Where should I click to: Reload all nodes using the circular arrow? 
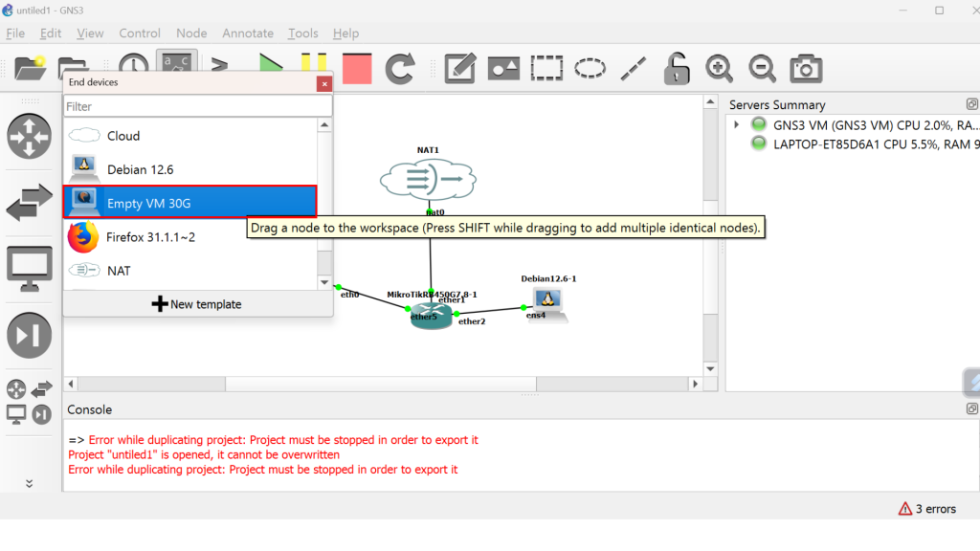tap(400, 69)
